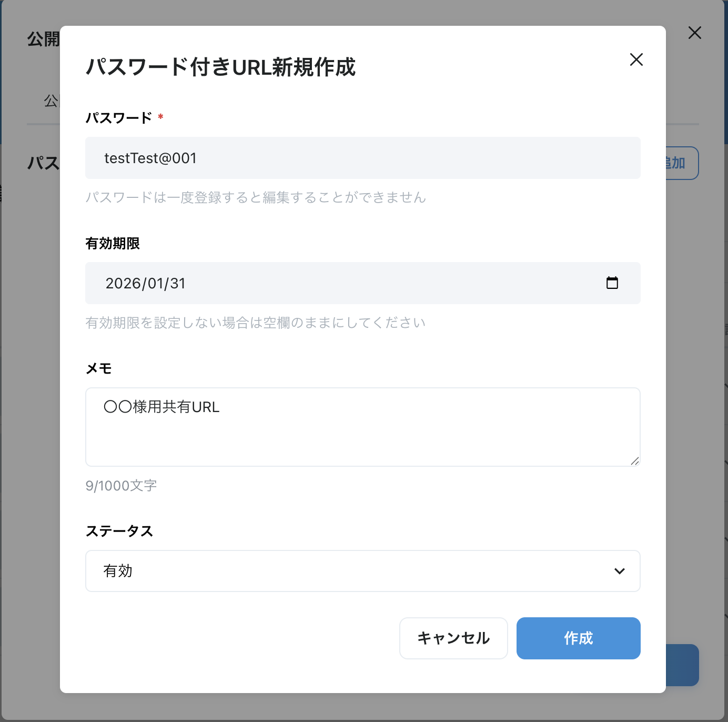The width and height of the screenshot is (728, 722).
Task: Open the ステータス dropdown
Action: [363, 571]
